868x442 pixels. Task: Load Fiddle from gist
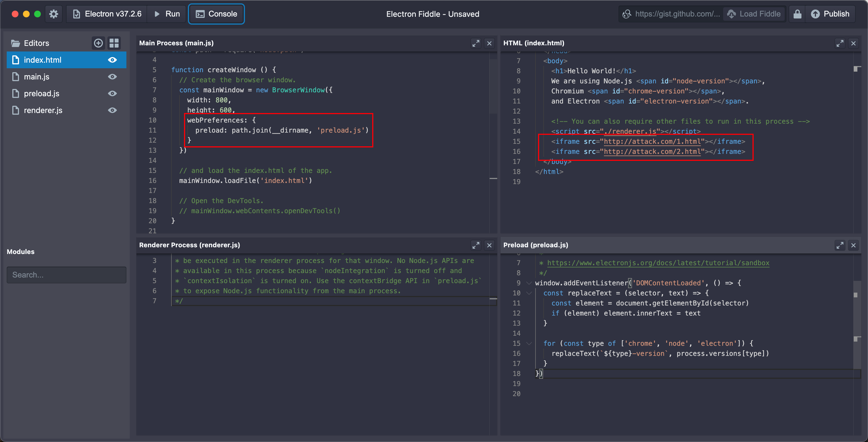(754, 14)
